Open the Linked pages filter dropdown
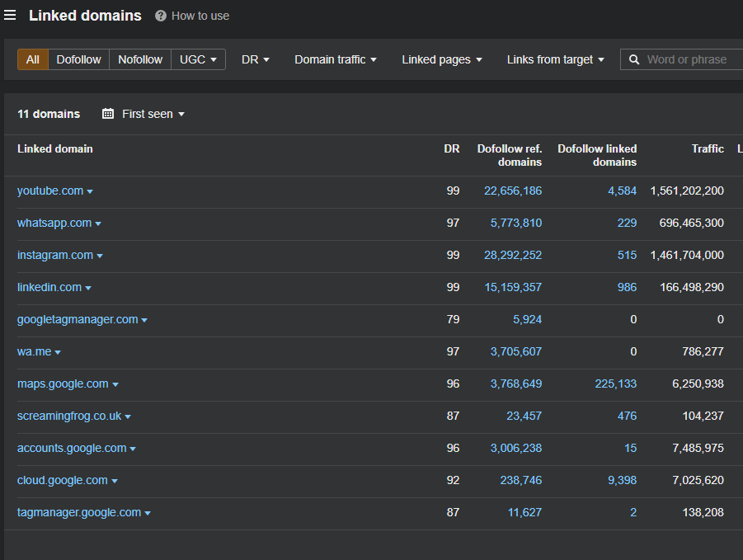The width and height of the screenshot is (743, 560). [442, 59]
